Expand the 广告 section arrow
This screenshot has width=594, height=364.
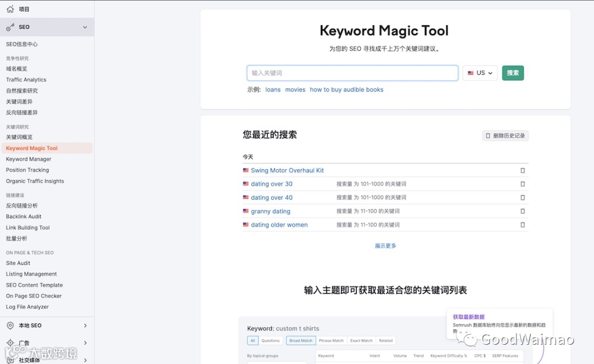[85, 343]
